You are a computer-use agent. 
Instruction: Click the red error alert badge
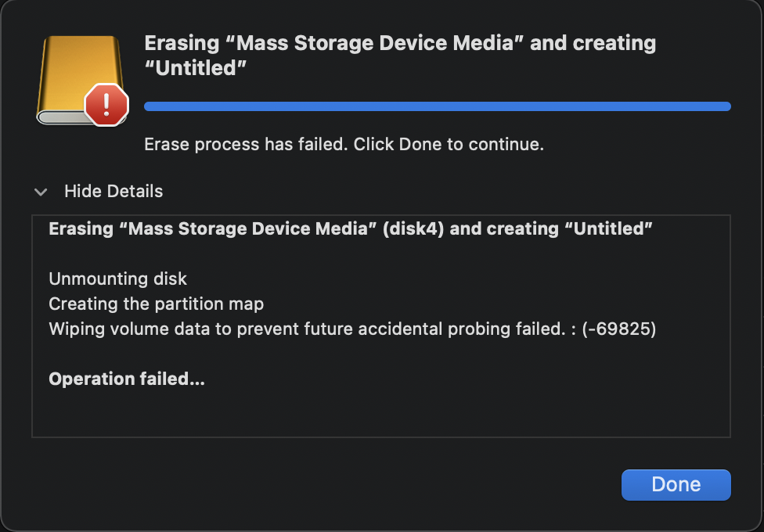click(x=106, y=103)
